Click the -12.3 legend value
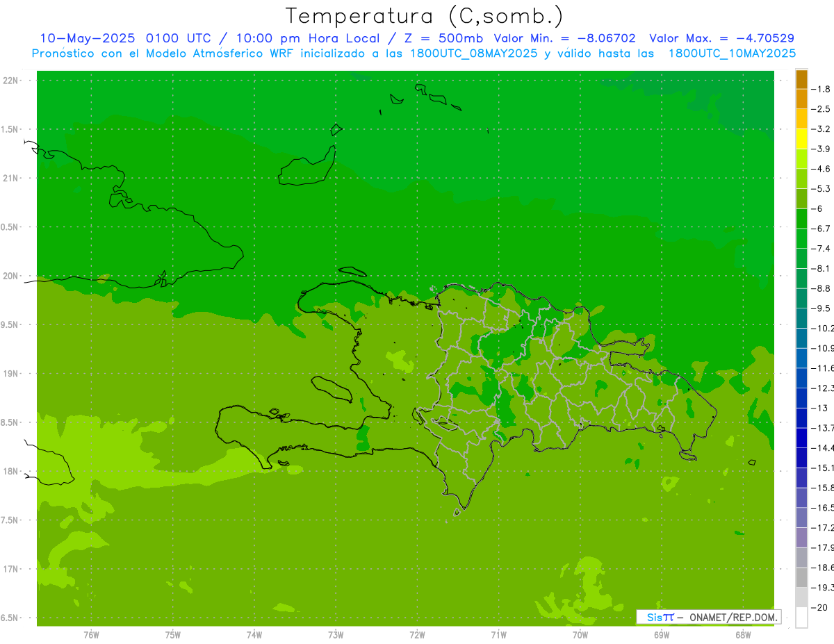 click(x=822, y=388)
